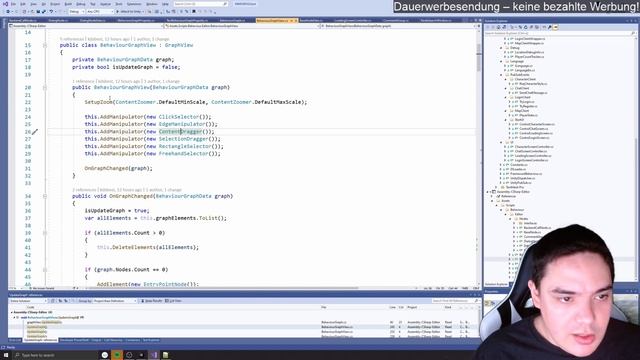Click the Save All toolbar icon
Image resolution: width=640 pixels, height=360 pixels.
pyautogui.click(x=44, y=12)
